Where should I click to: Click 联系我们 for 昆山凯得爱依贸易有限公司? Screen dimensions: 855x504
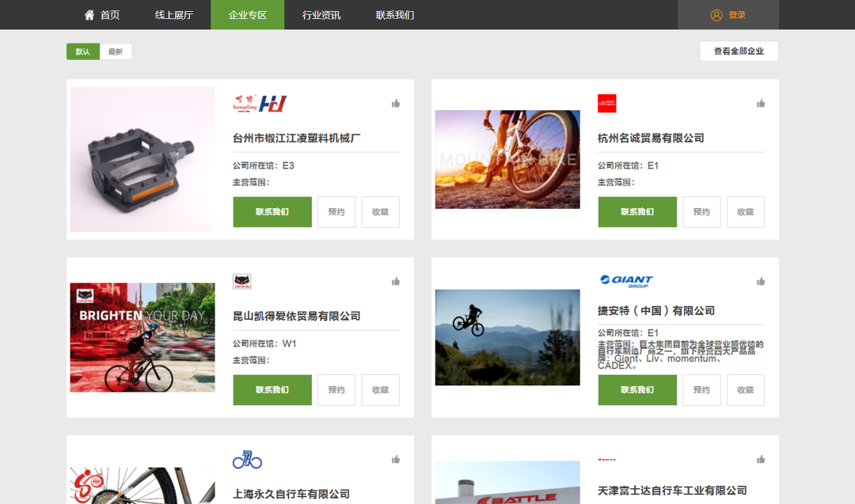click(x=272, y=390)
